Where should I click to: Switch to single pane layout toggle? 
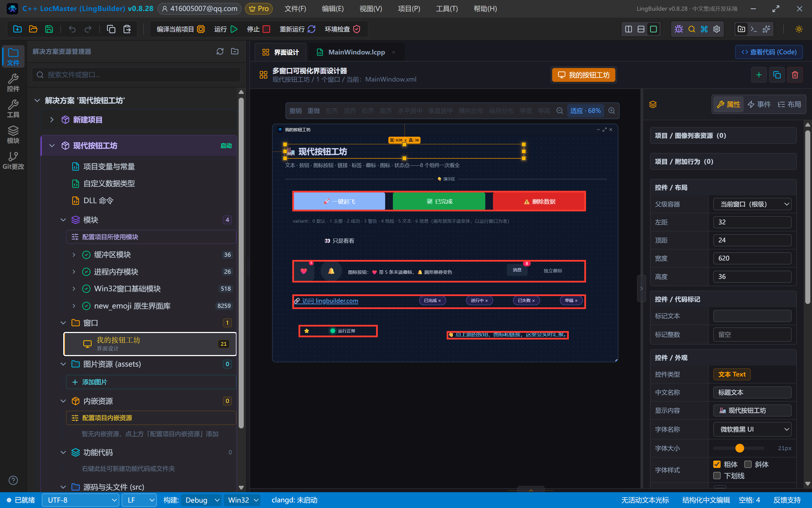653,29
